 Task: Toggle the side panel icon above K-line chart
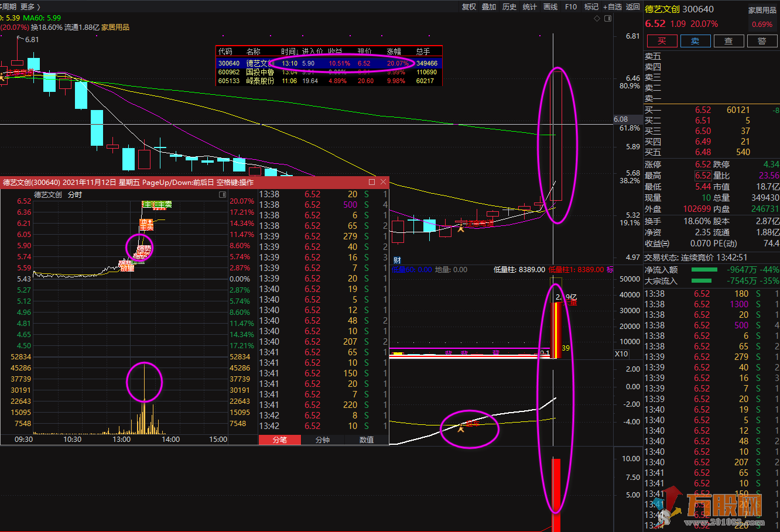coord(608,18)
